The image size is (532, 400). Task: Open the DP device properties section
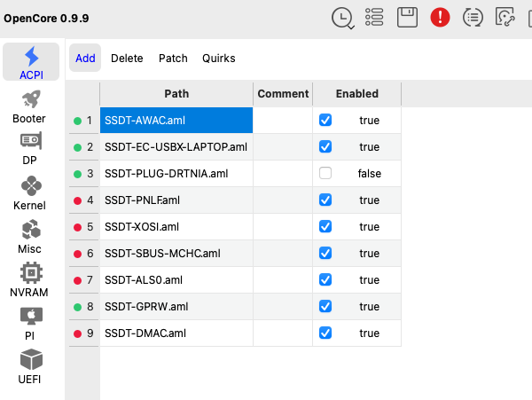29,148
